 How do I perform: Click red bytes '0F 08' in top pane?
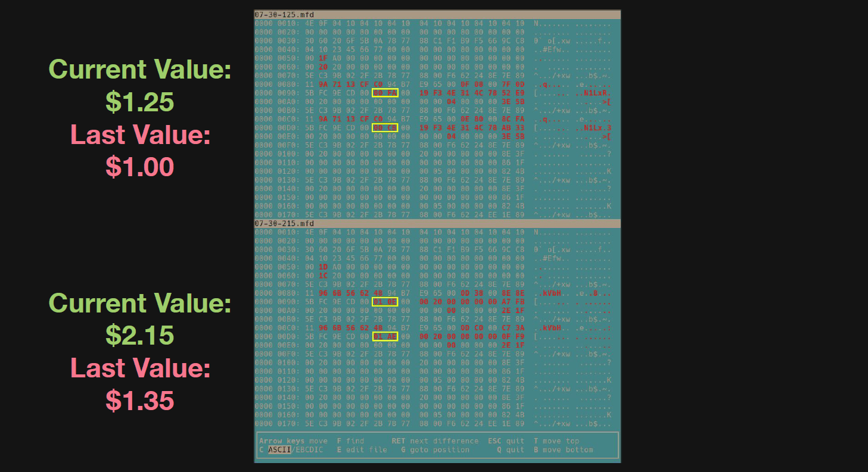(x=472, y=84)
